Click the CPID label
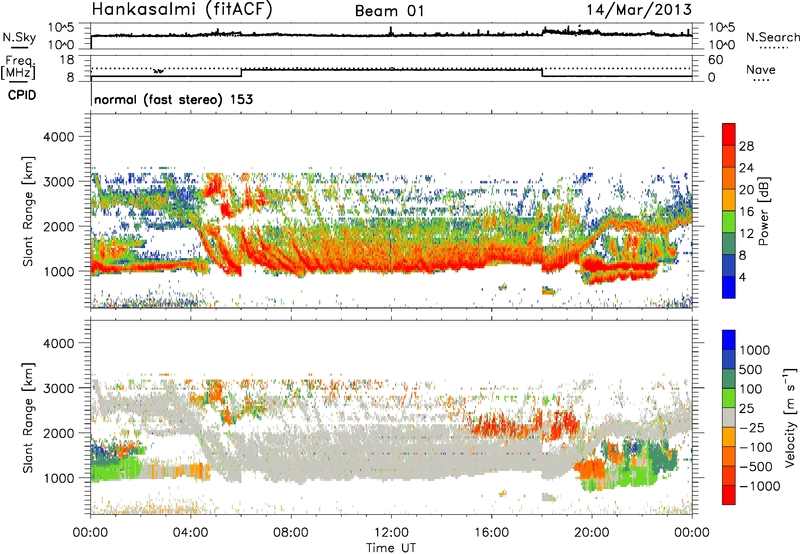The height and width of the screenshot is (554, 800). [x=22, y=95]
